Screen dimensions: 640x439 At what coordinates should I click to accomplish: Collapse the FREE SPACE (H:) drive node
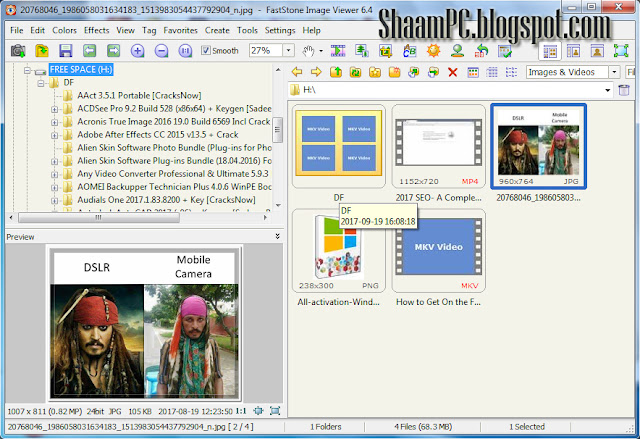[x=27, y=70]
